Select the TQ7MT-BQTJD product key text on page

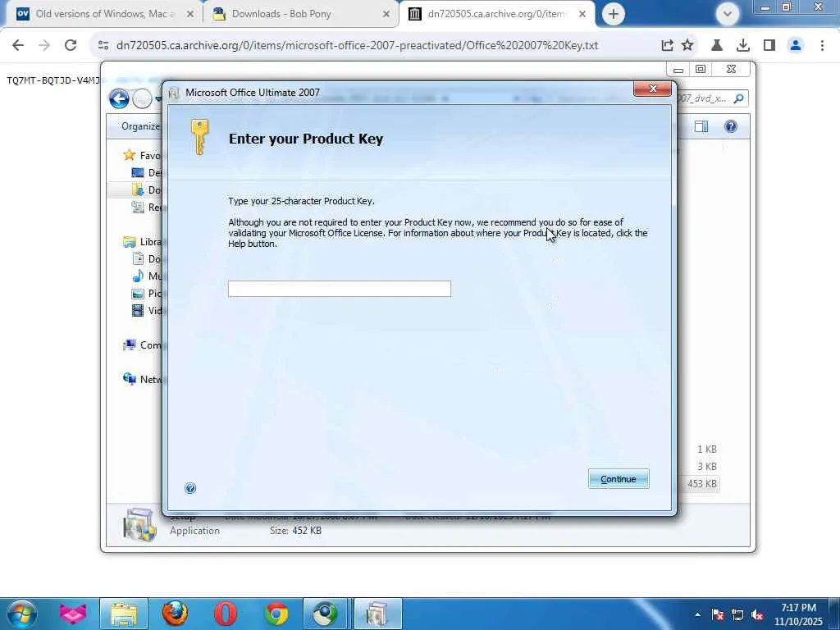(53, 80)
